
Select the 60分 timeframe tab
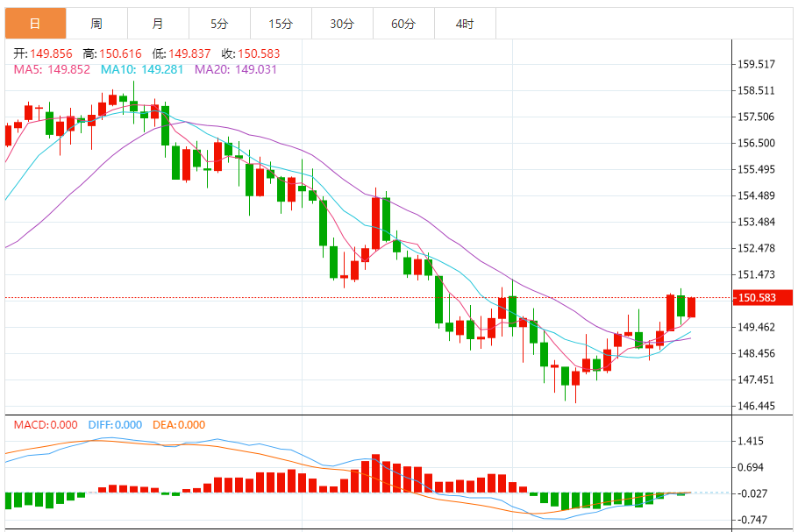click(x=403, y=24)
